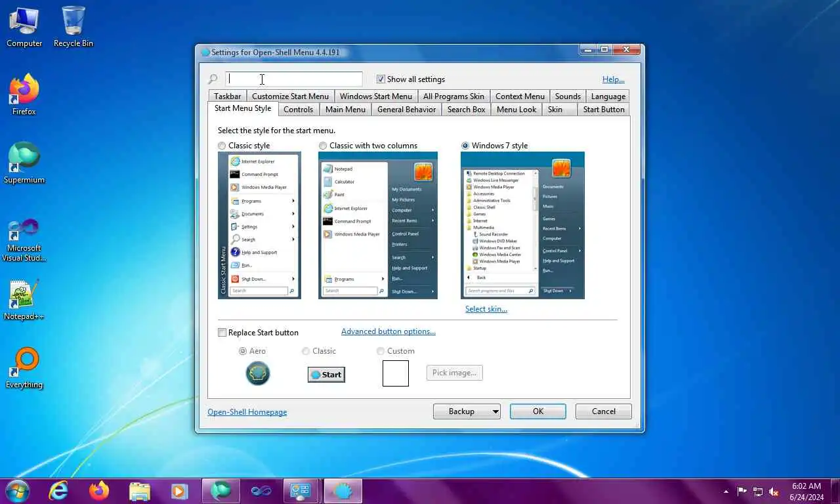840x504 pixels.
Task: Select Classic with two columns radio button
Action: [x=323, y=146]
